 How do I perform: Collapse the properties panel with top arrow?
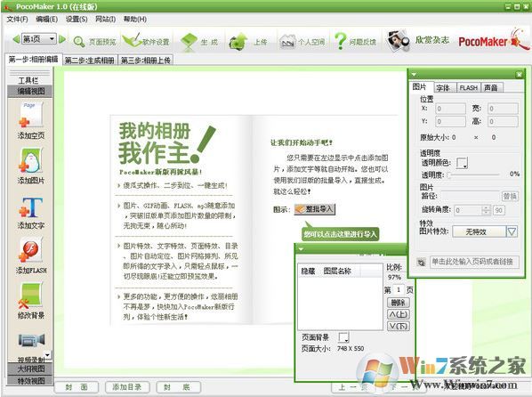tap(414, 75)
